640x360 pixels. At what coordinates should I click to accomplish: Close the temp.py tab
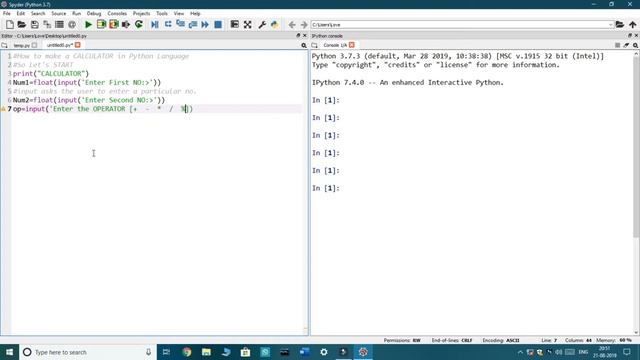click(x=34, y=45)
